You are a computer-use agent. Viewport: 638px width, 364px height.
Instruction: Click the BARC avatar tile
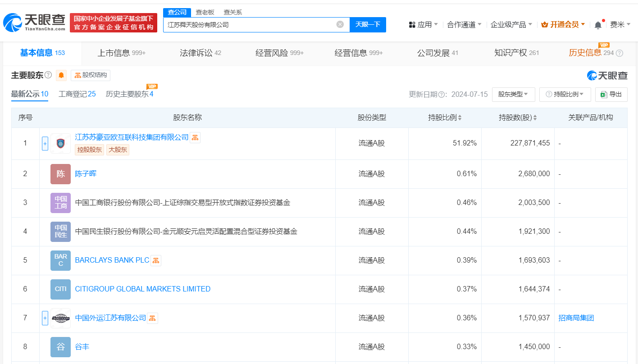(x=60, y=260)
